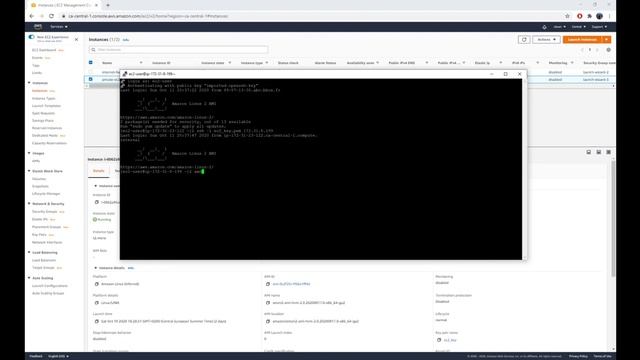Collapse the Auto Scaling sidebar section
Image resolution: width=640 pixels, height=360 pixels.
pos(29,278)
